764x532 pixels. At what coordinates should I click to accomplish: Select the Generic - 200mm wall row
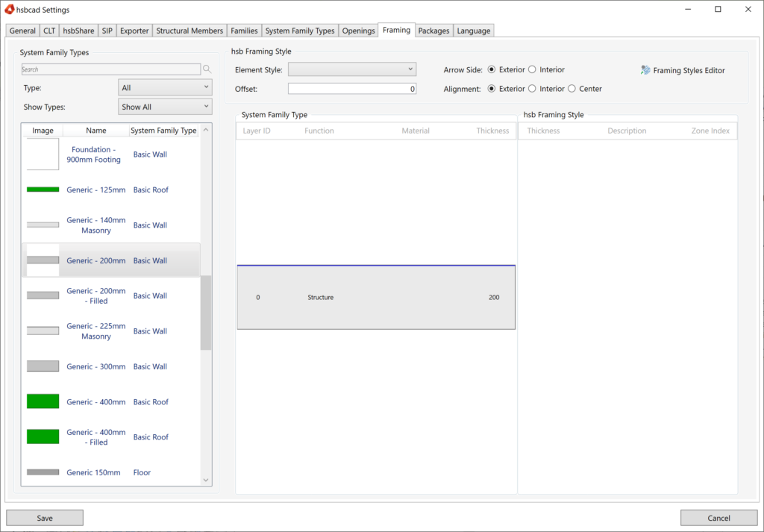pyautogui.click(x=110, y=260)
